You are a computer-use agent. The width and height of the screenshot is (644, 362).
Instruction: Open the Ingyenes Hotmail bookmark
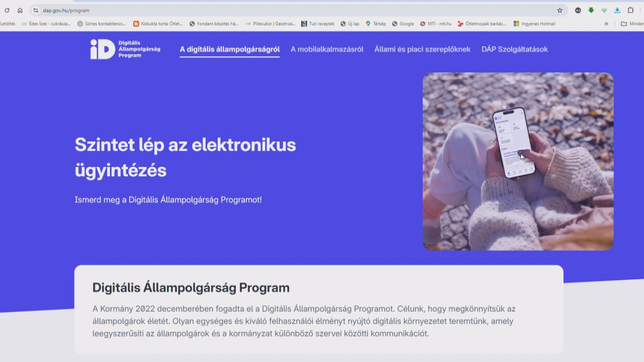click(534, 24)
